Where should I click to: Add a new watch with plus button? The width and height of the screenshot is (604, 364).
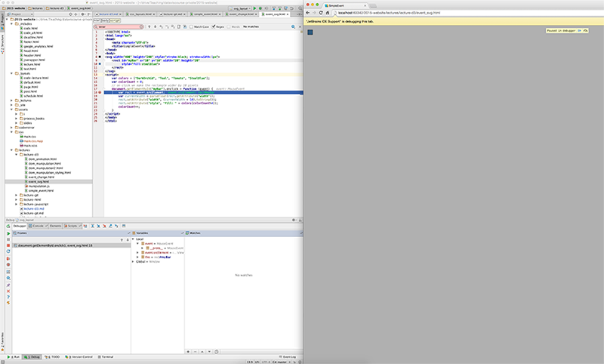tap(188, 352)
